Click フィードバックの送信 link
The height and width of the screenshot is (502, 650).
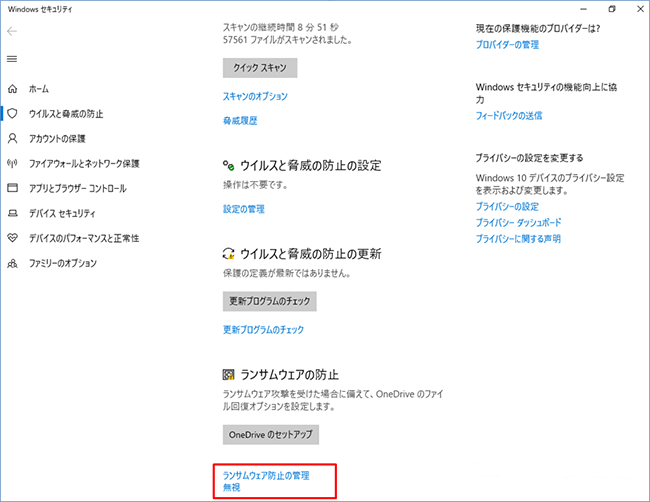[x=509, y=116]
